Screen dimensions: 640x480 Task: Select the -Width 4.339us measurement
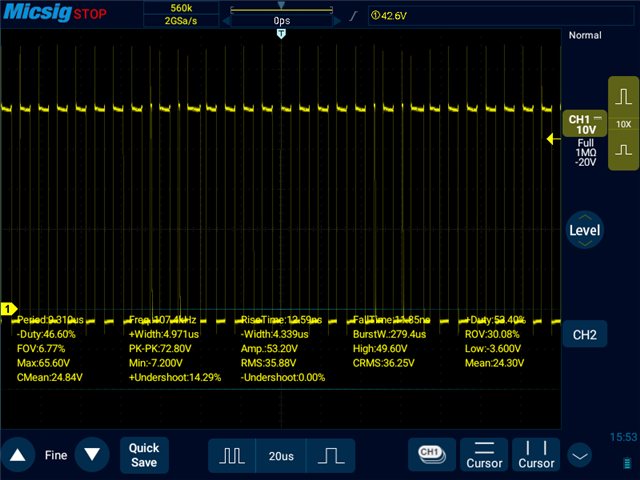click(x=274, y=334)
